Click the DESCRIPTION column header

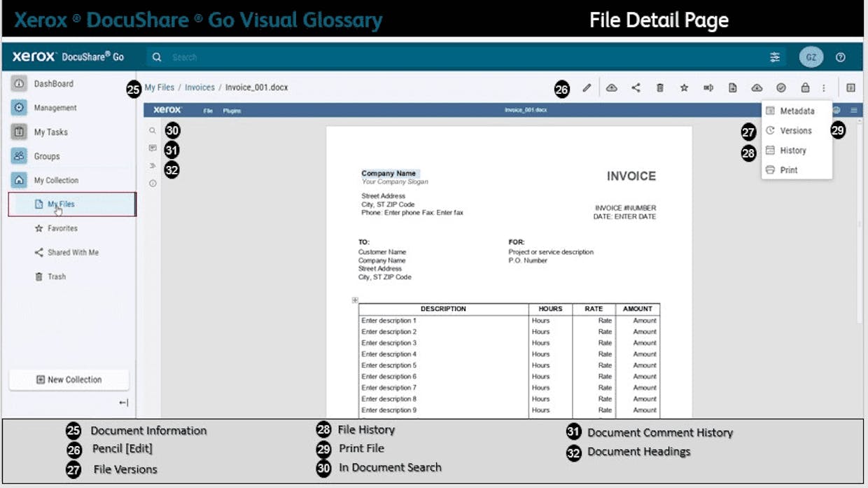(444, 309)
